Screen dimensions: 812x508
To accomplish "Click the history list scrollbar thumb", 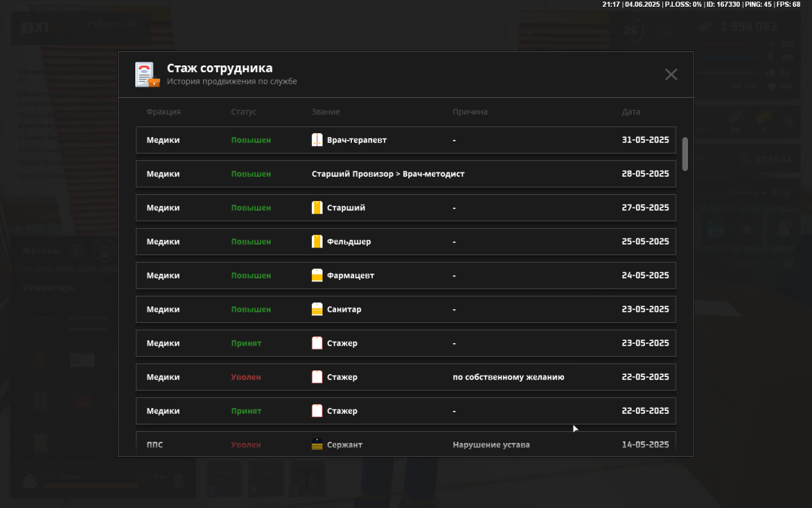I will click(685, 154).
